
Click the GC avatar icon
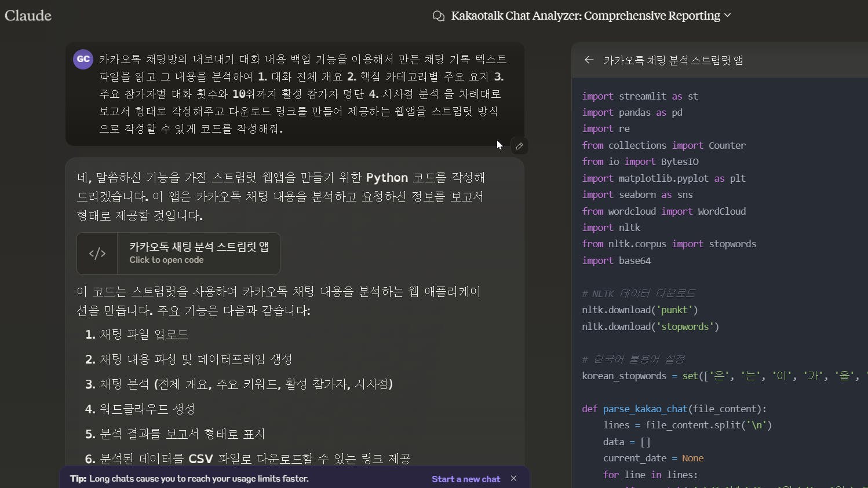[83, 58]
